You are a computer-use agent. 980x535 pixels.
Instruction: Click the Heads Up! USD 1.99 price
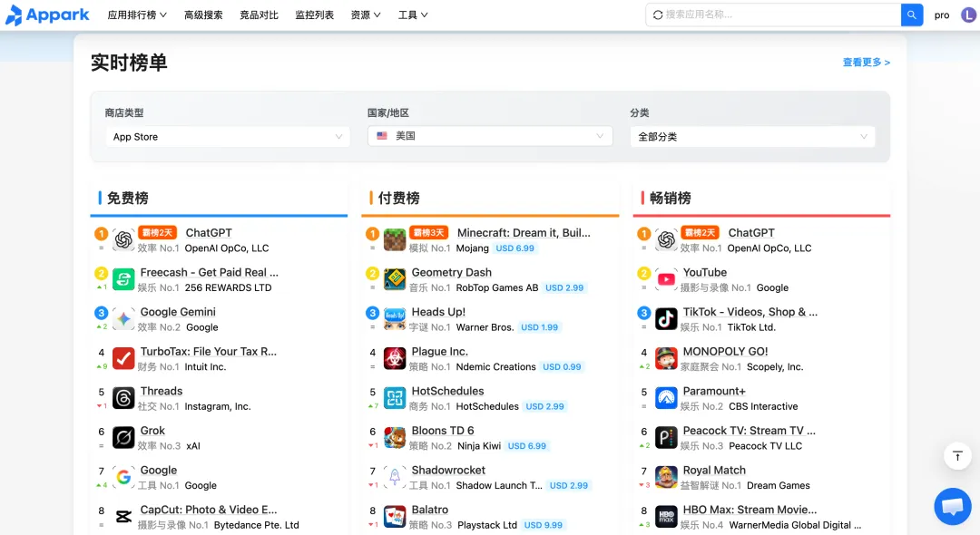539,327
